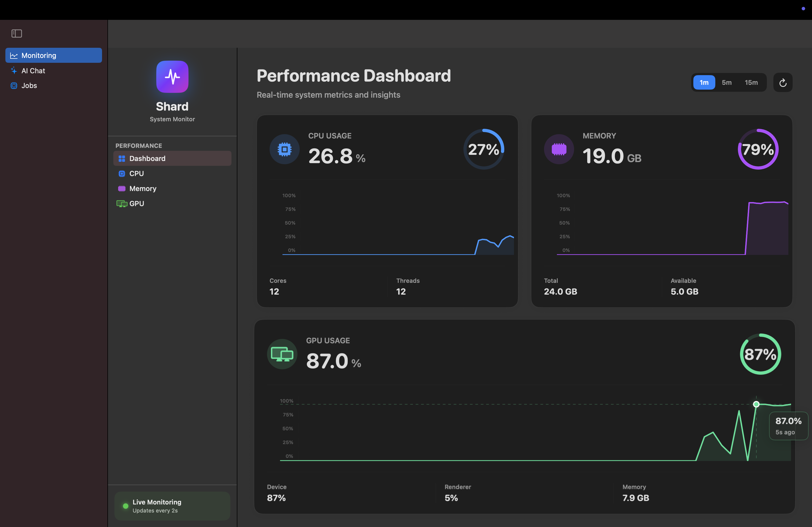Screen dimensions: 812x527
Task: Click the refresh arrow icon
Action: [783, 82]
